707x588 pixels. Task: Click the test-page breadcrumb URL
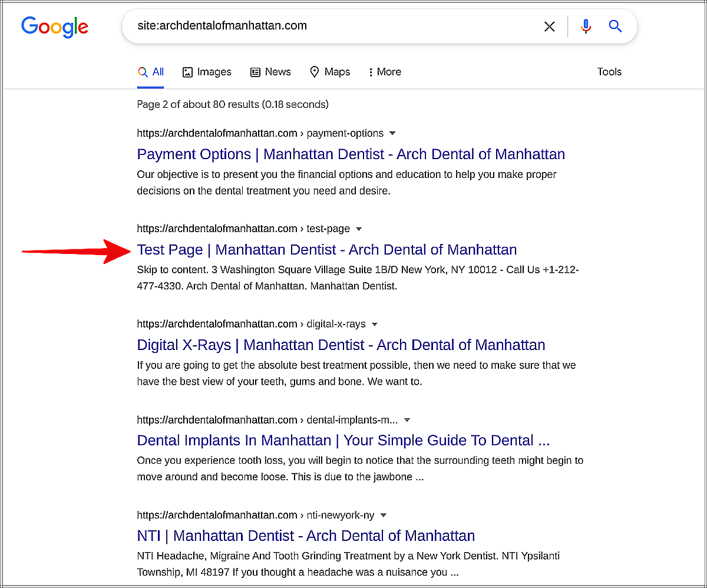pyautogui.click(x=243, y=229)
